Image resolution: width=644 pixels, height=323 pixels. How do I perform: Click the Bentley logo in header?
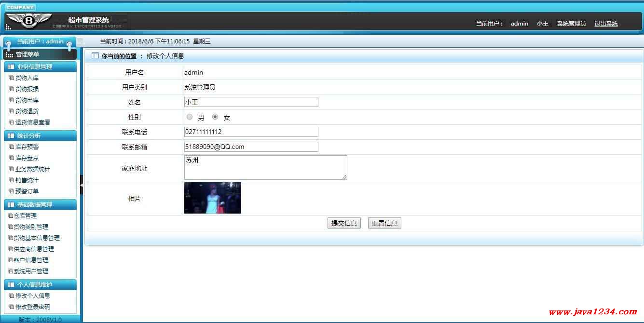[29, 21]
